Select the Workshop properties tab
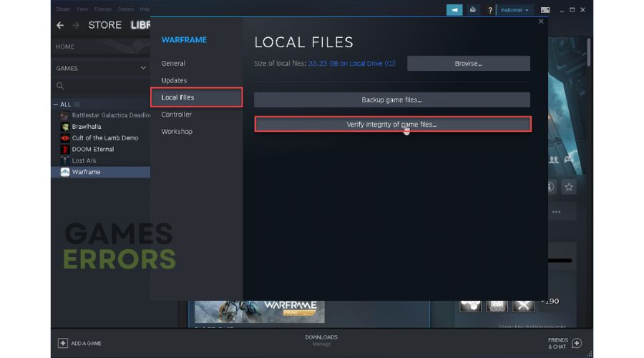This screenshot has width=644, height=358. tap(177, 132)
